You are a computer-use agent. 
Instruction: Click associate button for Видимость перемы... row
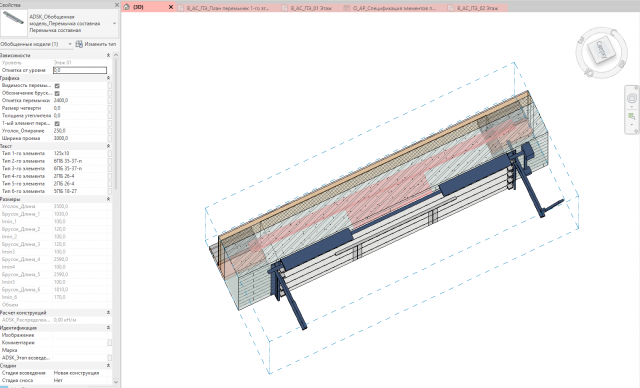coord(109,86)
